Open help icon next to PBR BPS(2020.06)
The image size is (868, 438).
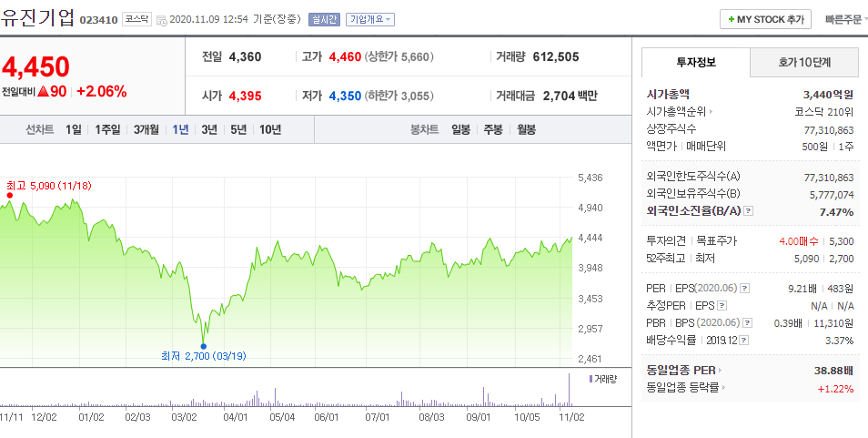[748, 323]
